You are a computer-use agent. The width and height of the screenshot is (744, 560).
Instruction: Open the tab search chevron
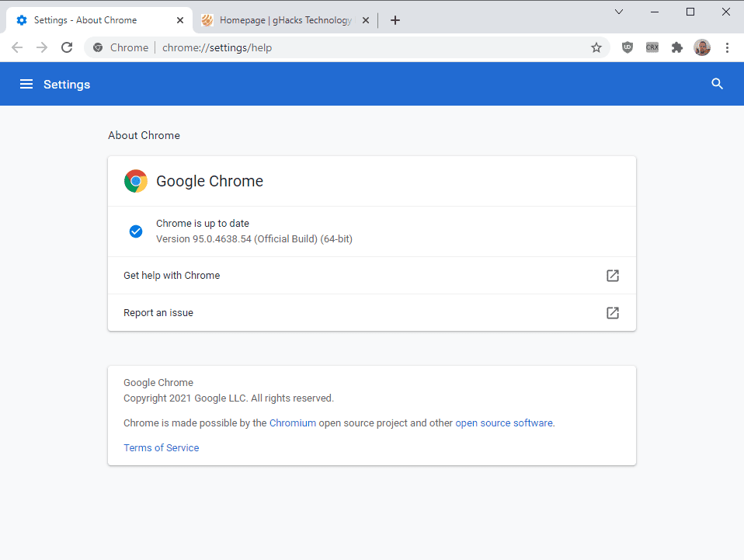tap(619, 12)
